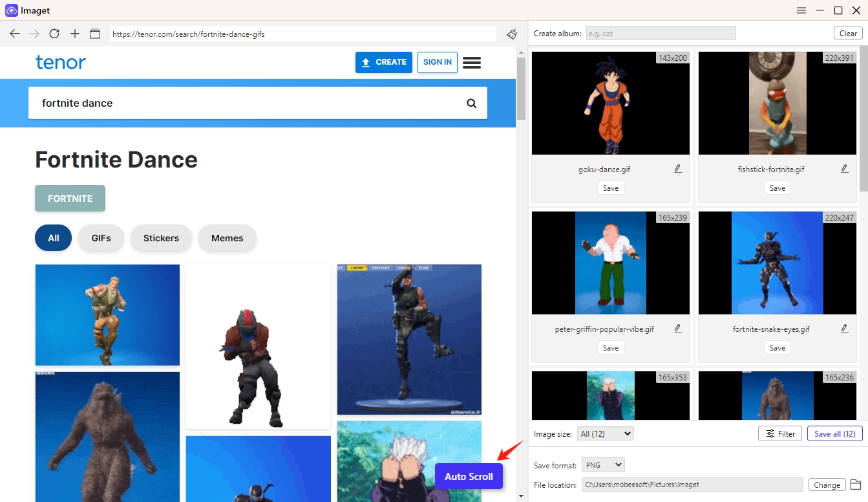Screen dimensions: 868x502
Task: Open the fishstick fortnite thumbnail
Action: (x=778, y=104)
